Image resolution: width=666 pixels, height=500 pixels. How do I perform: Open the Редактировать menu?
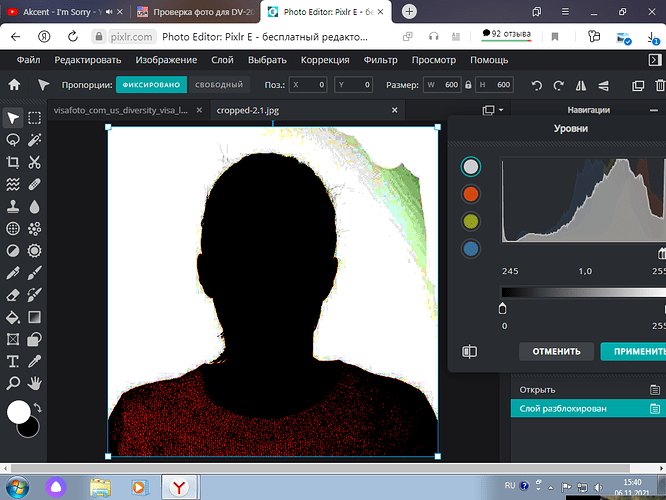[88, 60]
